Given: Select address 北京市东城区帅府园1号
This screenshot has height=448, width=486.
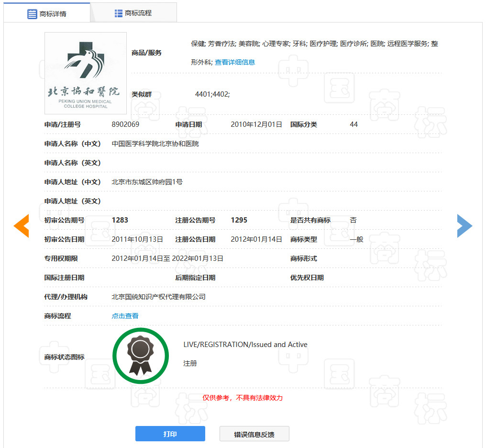Looking at the screenshot, I should [147, 182].
